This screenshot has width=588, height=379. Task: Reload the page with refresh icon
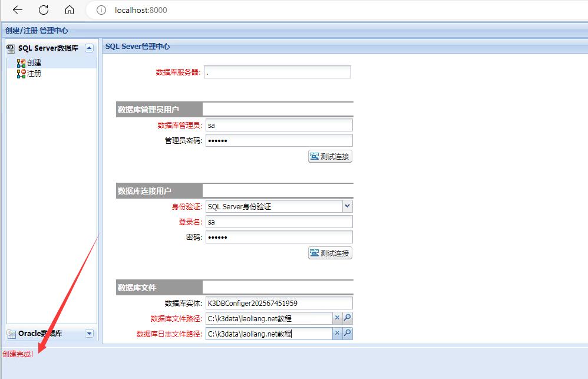(x=44, y=10)
